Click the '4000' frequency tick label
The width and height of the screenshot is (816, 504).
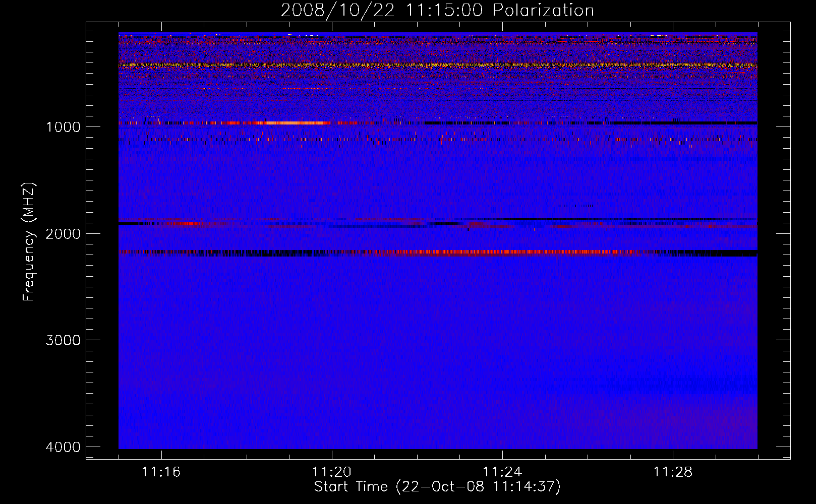tap(63, 447)
